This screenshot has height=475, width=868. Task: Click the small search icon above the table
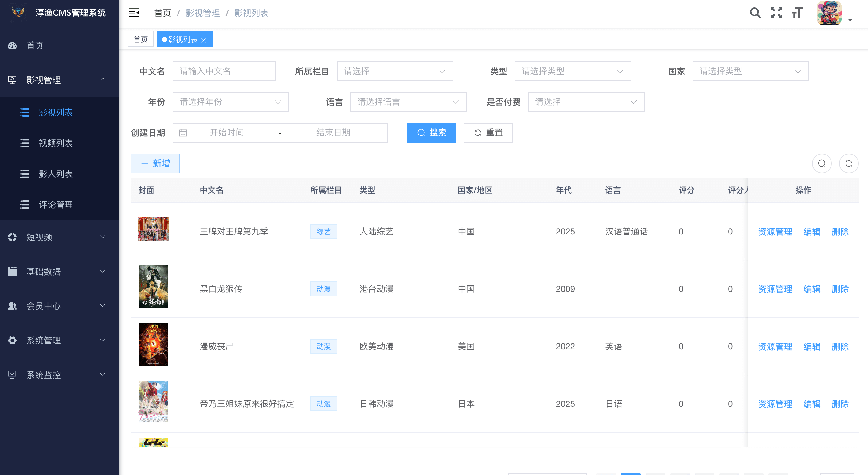[x=822, y=163]
